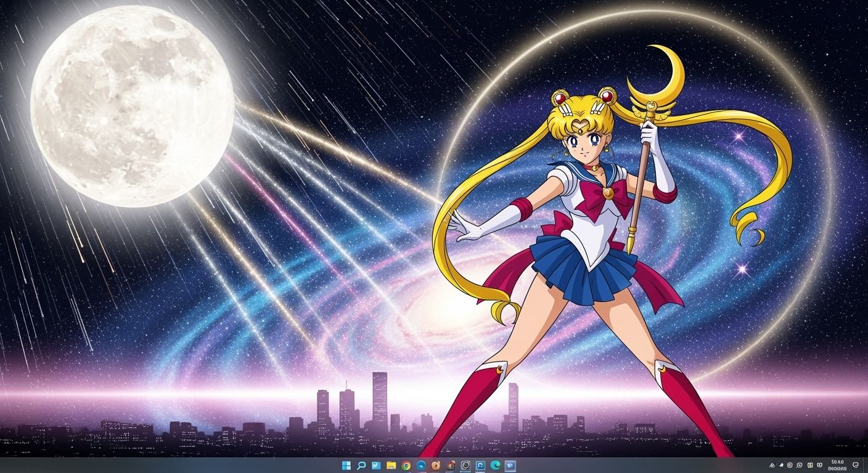Open the Windows Start menu
The image size is (868, 473).
(x=346, y=466)
